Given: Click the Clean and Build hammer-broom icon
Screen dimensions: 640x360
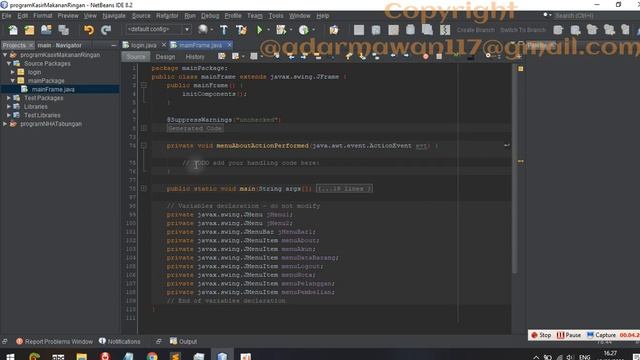Looking at the screenshot, I should click(241, 30).
